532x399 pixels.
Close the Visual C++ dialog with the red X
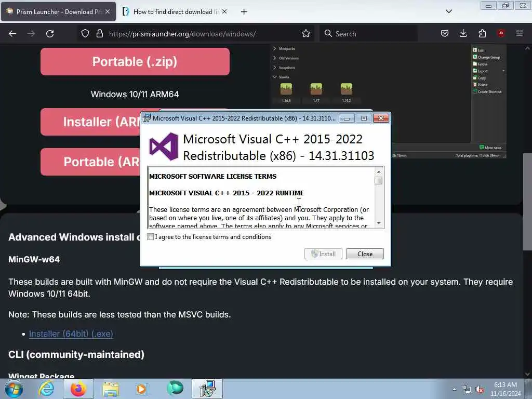click(x=381, y=118)
